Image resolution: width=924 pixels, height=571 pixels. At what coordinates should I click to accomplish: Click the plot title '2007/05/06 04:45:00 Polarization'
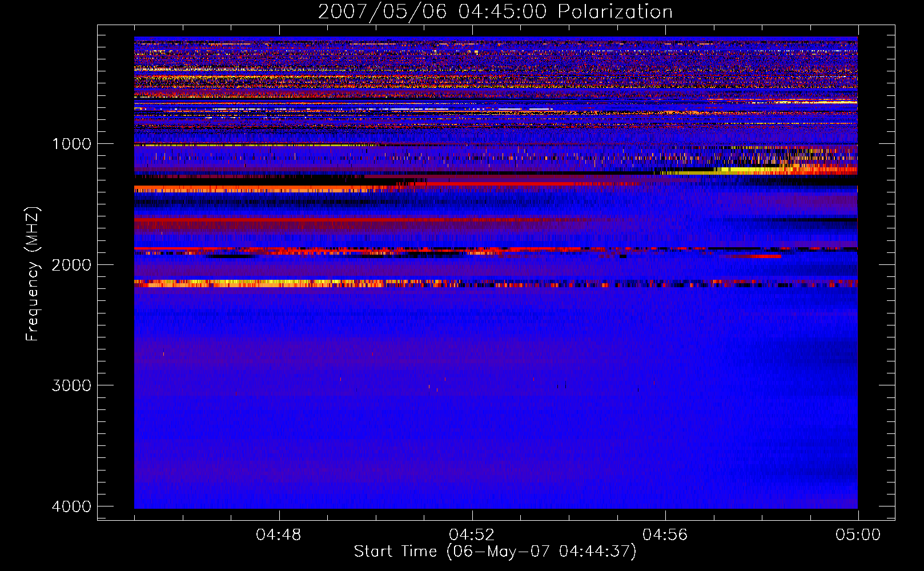495,11
